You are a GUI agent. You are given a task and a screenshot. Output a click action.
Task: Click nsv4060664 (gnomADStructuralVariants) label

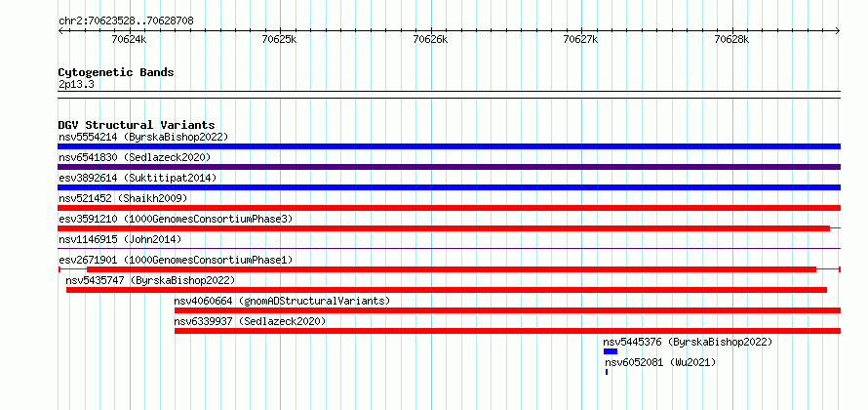click(x=282, y=301)
